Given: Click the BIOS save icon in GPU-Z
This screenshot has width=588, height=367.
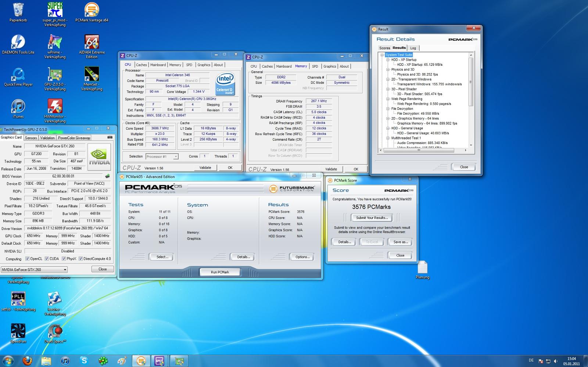Looking at the screenshot, I should coord(107,176).
